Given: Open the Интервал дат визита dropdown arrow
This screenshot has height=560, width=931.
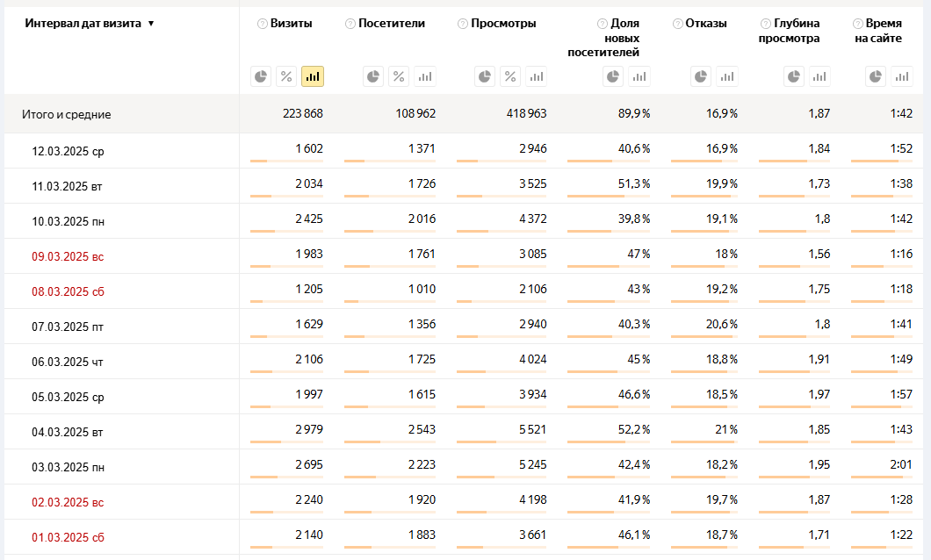Looking at the screenshot, I should [x=151, y=24].
